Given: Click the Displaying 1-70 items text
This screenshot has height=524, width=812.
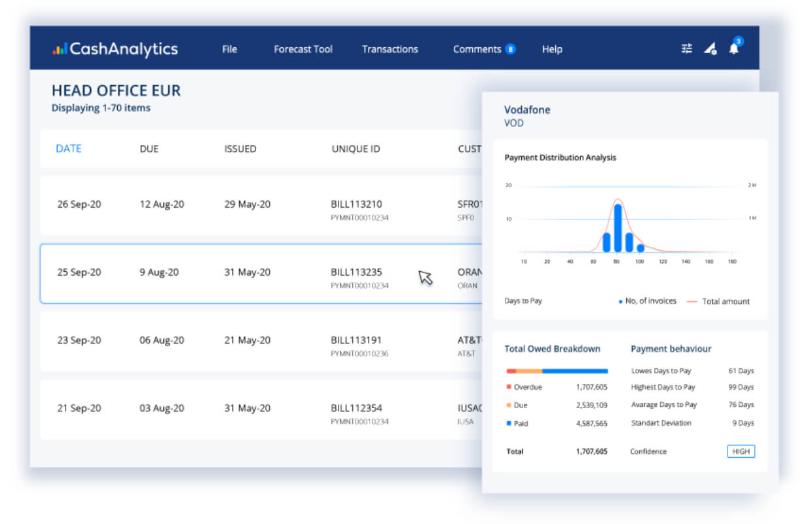Looking at the screenshot, I should [101, 108].
